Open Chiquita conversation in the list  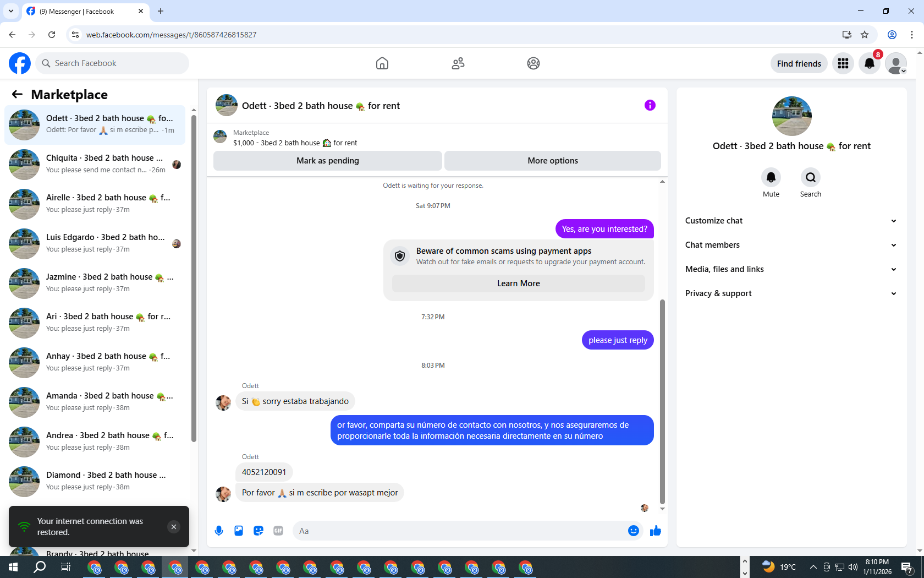(95, 164)
